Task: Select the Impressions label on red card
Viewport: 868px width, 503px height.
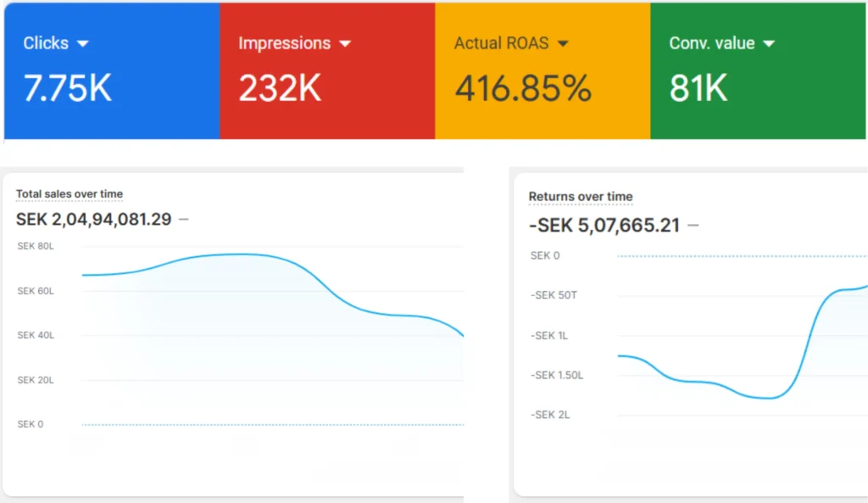Action: point(284,43)
